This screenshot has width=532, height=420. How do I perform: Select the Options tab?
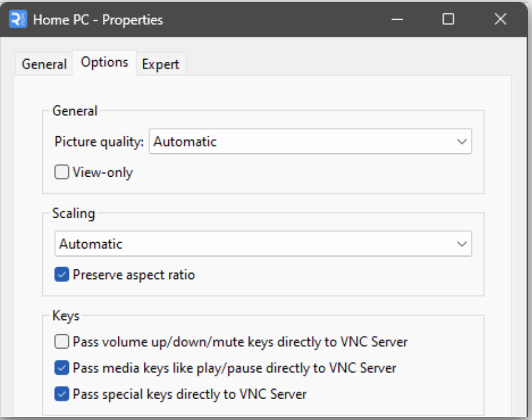[x=105, y=62]
